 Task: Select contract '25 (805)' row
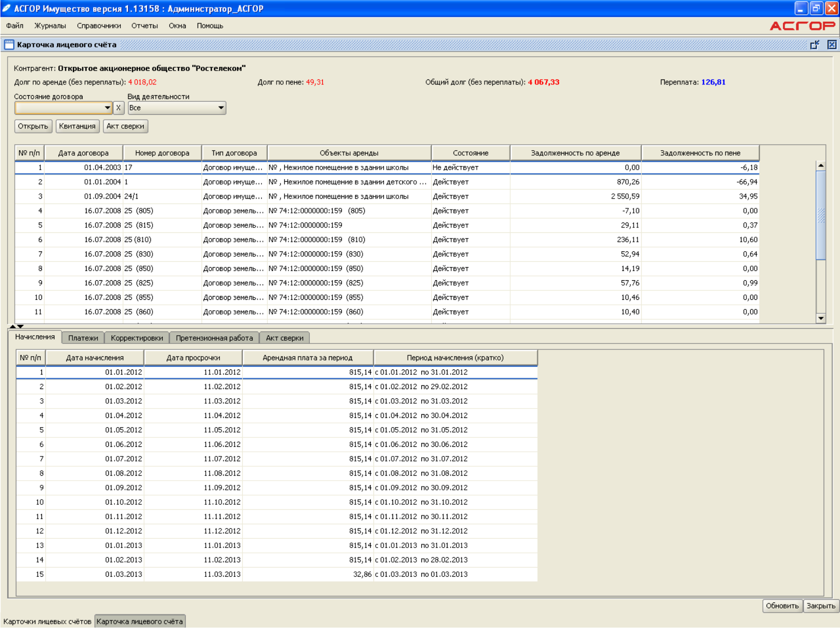coord(387,211)
